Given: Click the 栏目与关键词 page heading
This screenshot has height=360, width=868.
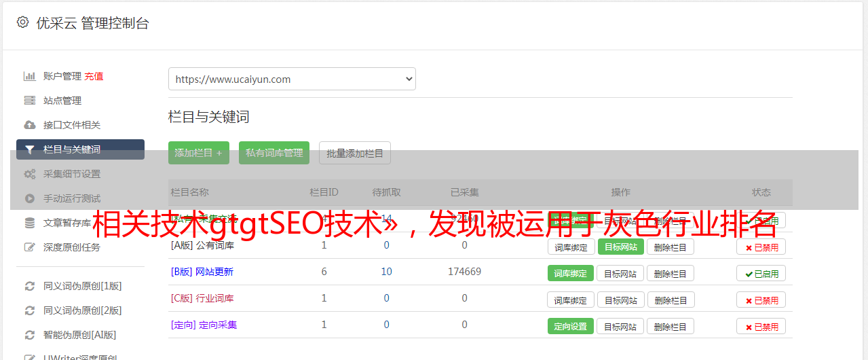Looking at the screenshot, I should point(209,117).
